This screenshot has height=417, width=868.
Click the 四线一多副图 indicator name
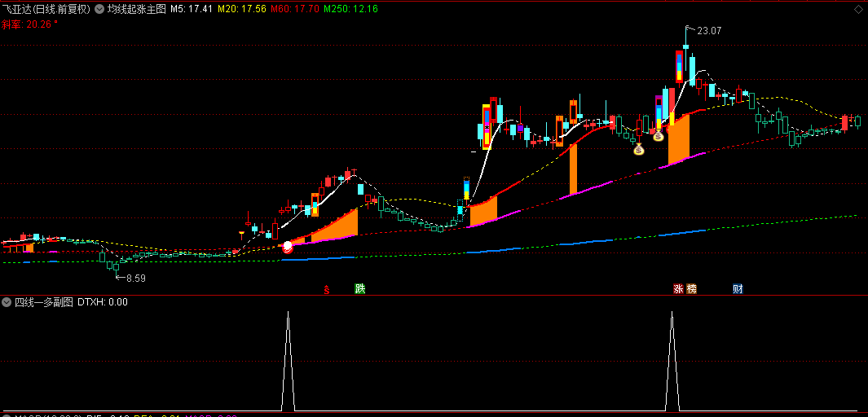coord(44,302)
